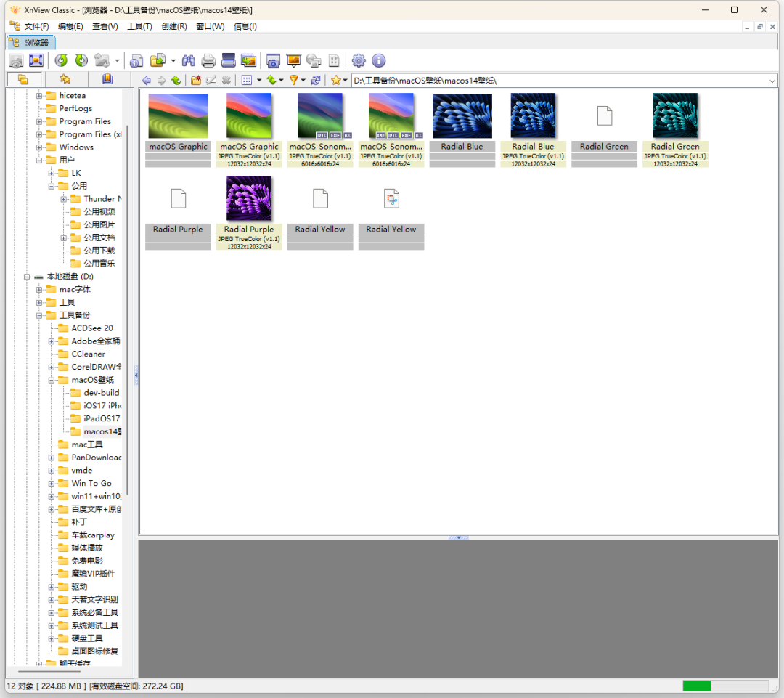This screenshot has width=784, height=698.
Task: Open the filter funnel dropdown
Action: click(x=303, y=80)
